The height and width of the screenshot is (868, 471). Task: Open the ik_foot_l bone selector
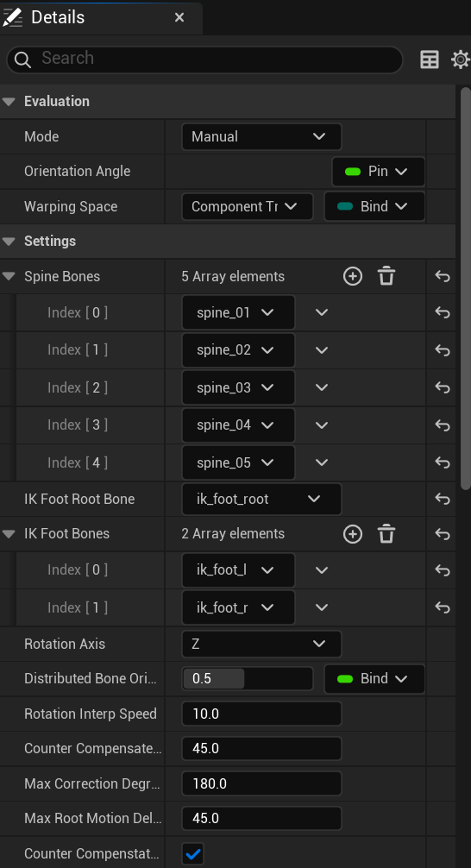point(238,570)
